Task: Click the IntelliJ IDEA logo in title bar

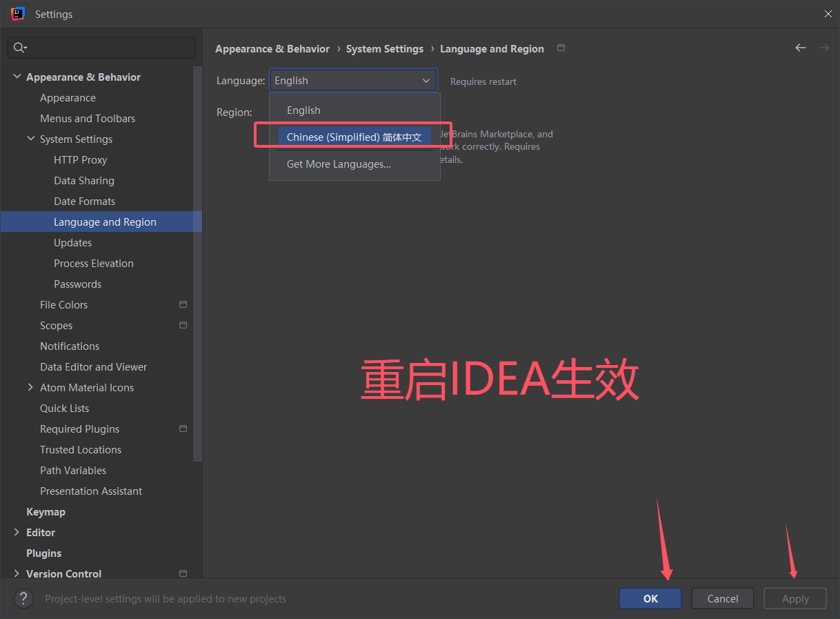Action: click(18, 13)
